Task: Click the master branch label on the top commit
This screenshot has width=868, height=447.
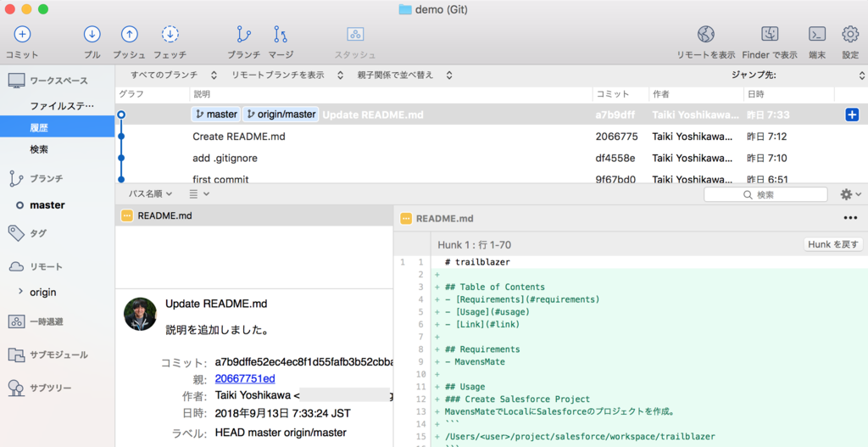Action: pos(216,115)
